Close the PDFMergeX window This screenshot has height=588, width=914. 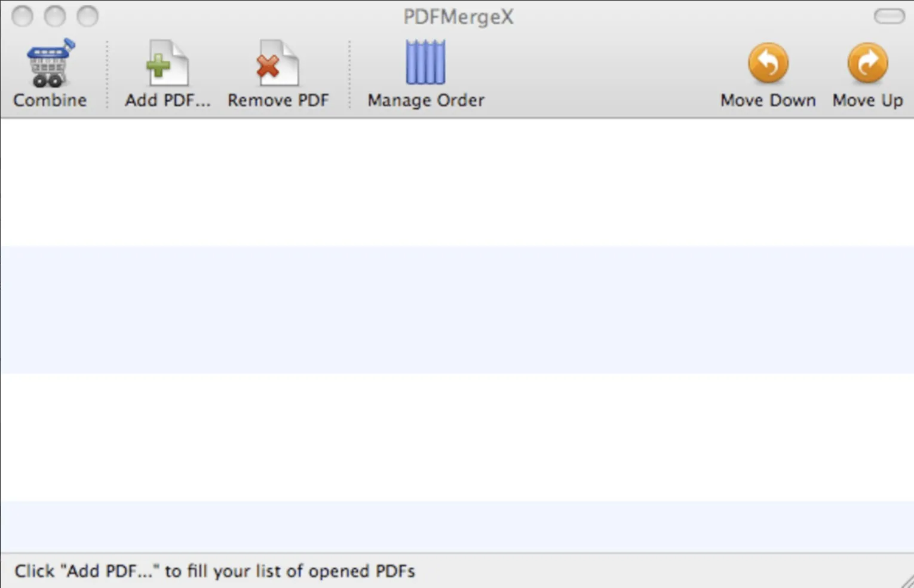pos(23,16)
